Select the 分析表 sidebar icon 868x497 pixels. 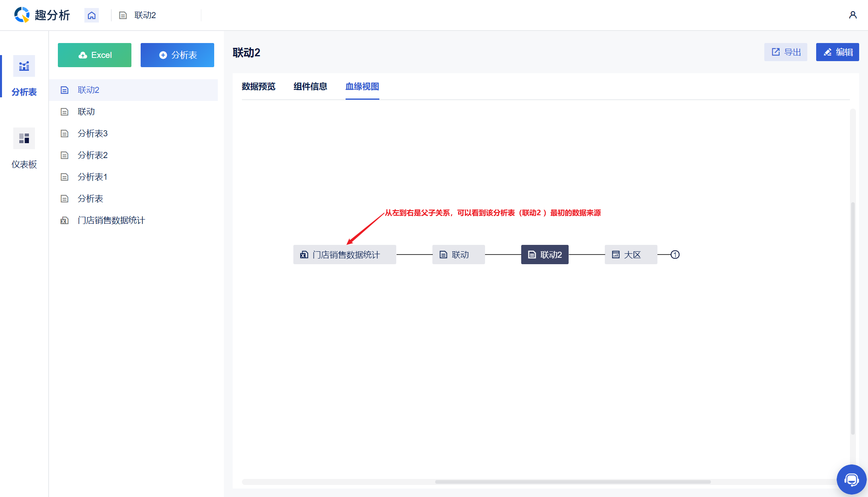24,66
